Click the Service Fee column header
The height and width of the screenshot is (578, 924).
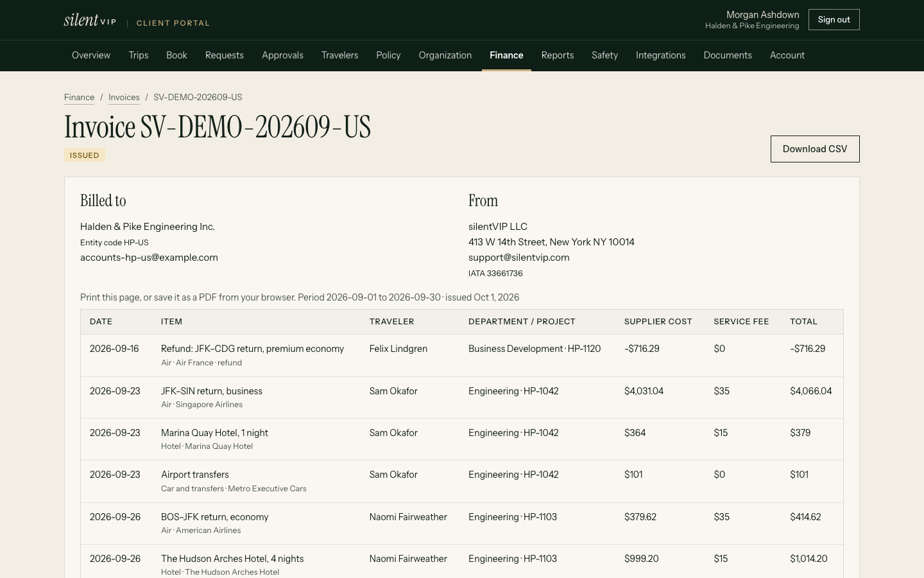(741, 322)
